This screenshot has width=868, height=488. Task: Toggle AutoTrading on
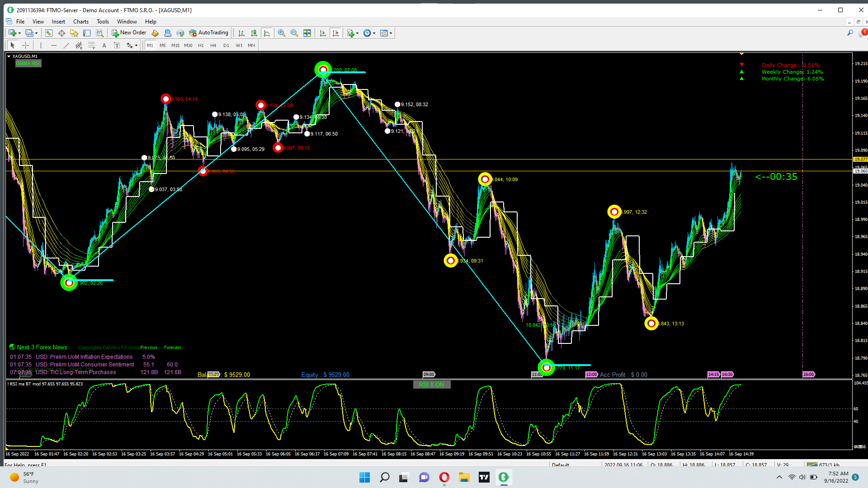click(x=209, y=33)
